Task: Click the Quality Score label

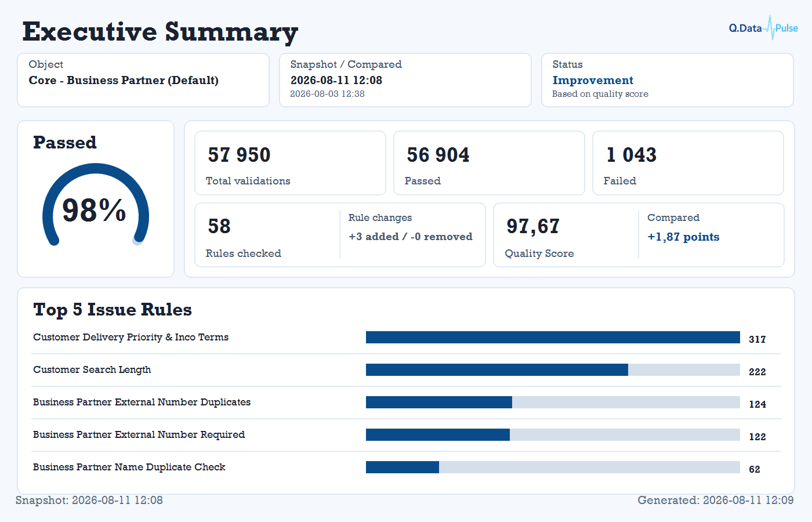Action: [539, 253]
